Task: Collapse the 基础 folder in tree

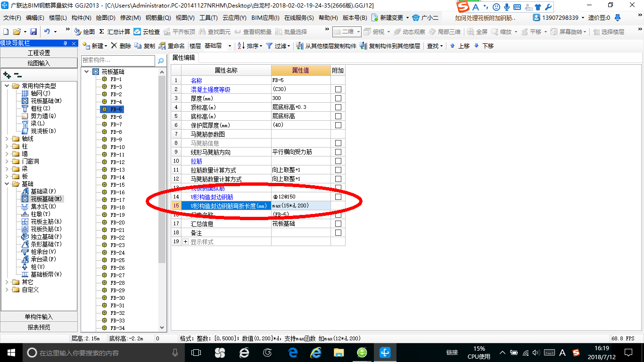Action: point(7,184)
